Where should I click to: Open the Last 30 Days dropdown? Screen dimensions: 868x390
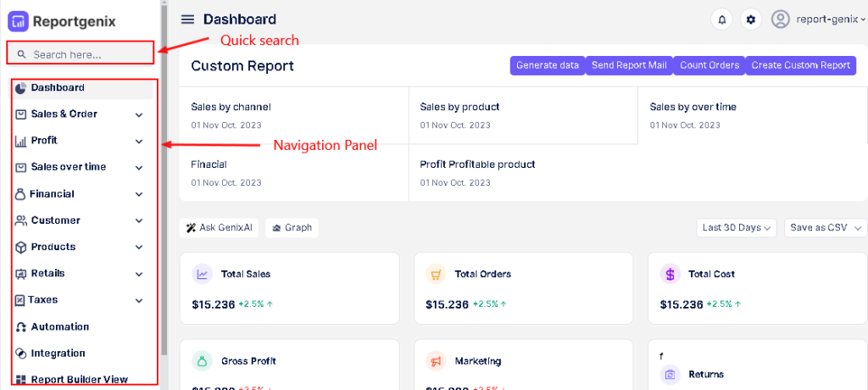(737, 227)
